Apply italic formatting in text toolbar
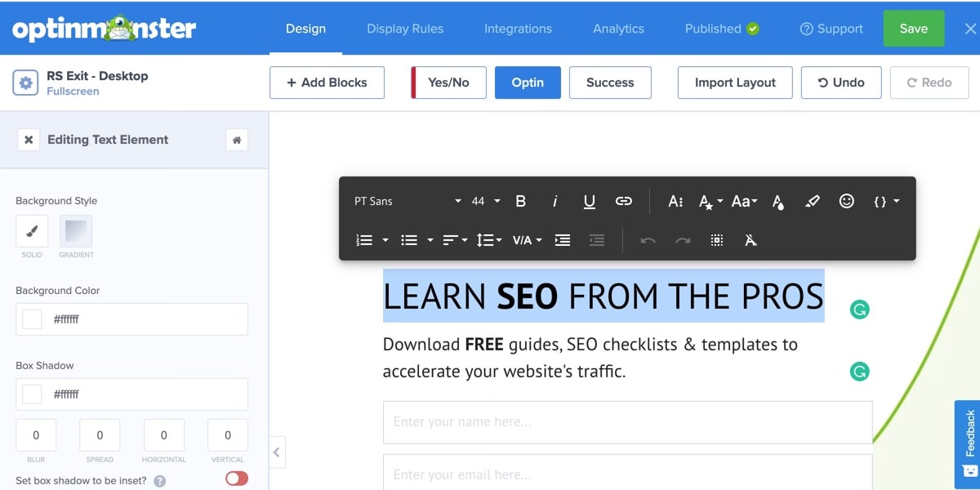This screenshot has width=980, height=490. click(555, 201)
